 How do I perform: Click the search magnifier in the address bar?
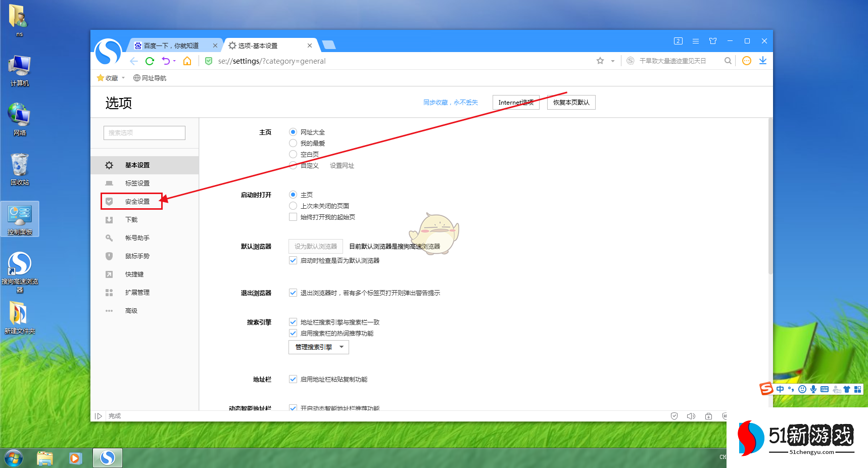(x=728, y=61)
